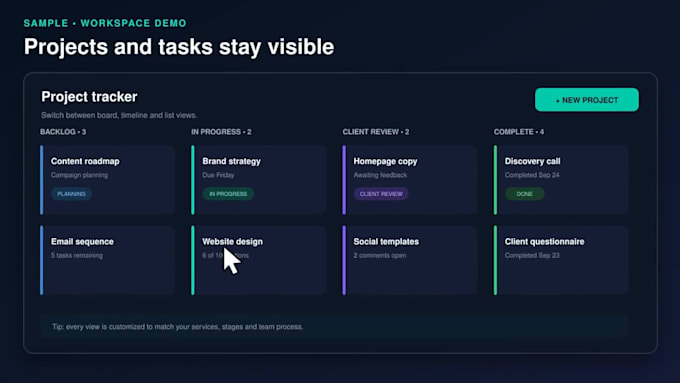Screen dimensions: 680x383
Task: Click the Project tracker heading
Action: click(89, 97)
